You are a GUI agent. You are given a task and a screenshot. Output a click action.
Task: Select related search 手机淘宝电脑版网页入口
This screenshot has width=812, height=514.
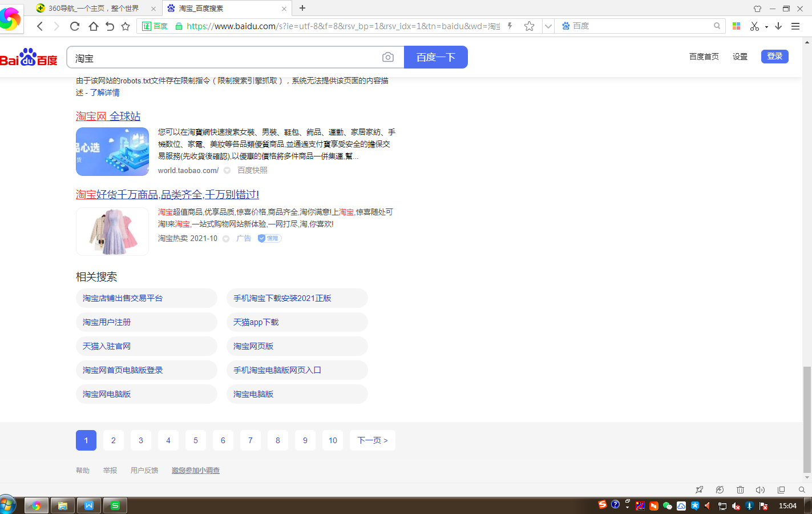tap(297, 370)
